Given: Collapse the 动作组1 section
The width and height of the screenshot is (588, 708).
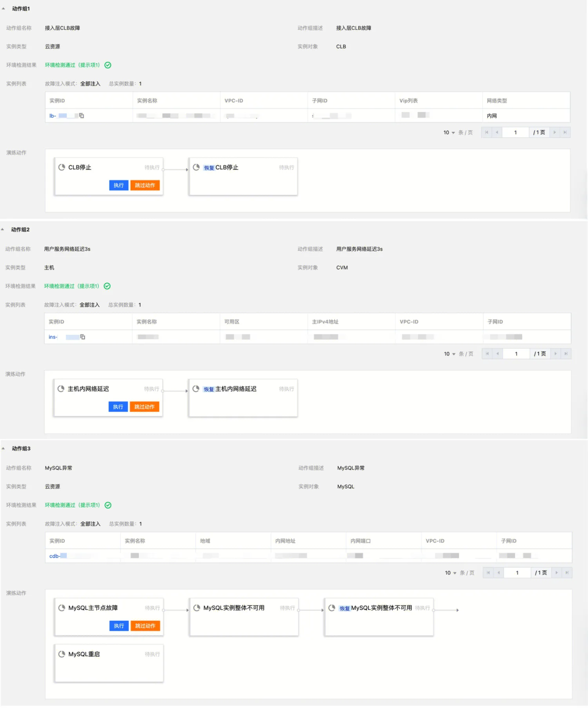Looking at the screenshot, I should [x=3, y=9].
